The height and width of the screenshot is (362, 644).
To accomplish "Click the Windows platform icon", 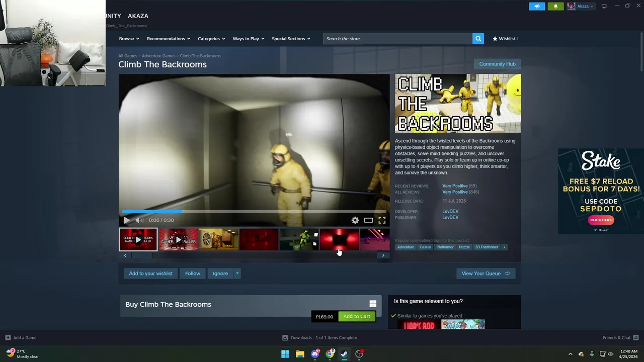I will click(373, 304).
